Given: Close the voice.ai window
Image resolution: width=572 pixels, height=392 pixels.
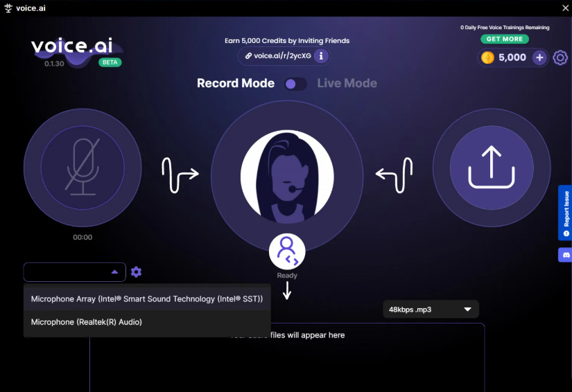Looking at the screenshot, I should click(x=565, y=8).
